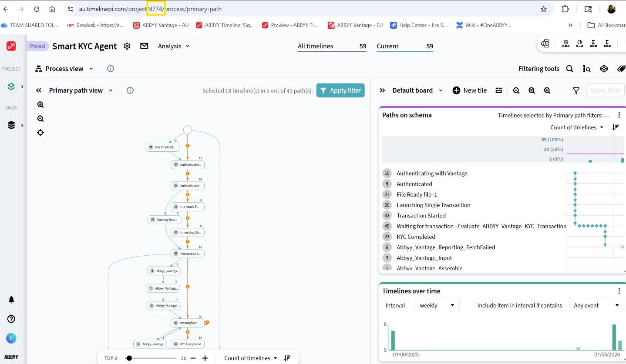Open the search filtering tool magnifier
Screen dimensions: 626x364
pos(569,69)
